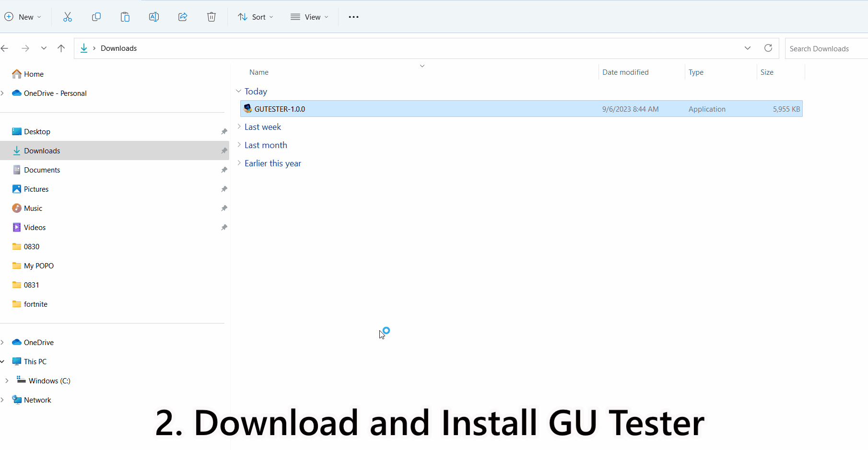Select the GUTESTER-1.0.0 application file
Image resolution: width=868 pixels, height=450 pixels.
[x=280, y=109]
